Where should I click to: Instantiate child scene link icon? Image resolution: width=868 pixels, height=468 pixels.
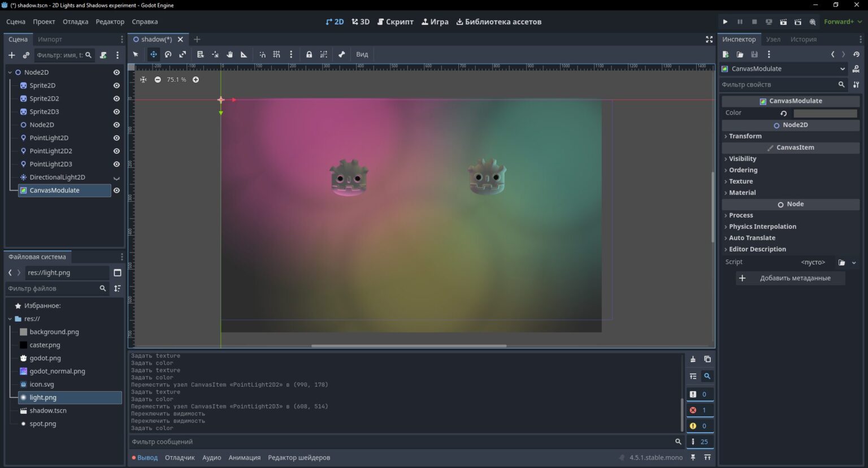click(x=26, y=55)
